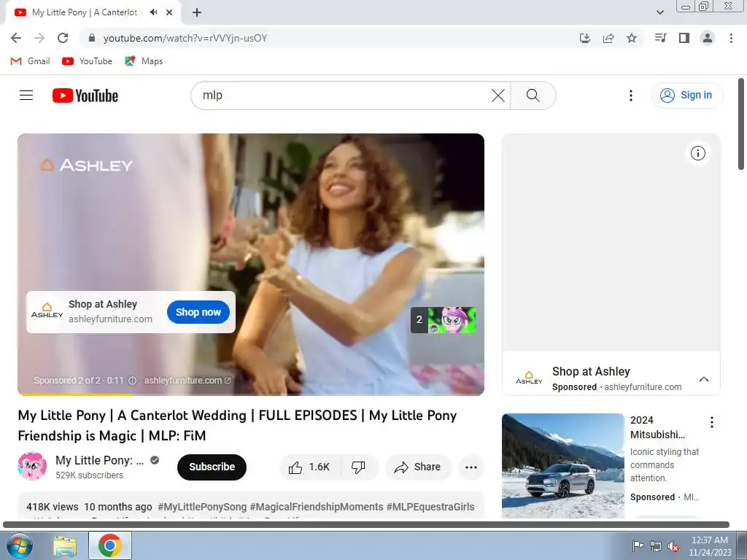747x560 pixels.
Task: Open more actions ellipsis under video
Action: [471, 467]
